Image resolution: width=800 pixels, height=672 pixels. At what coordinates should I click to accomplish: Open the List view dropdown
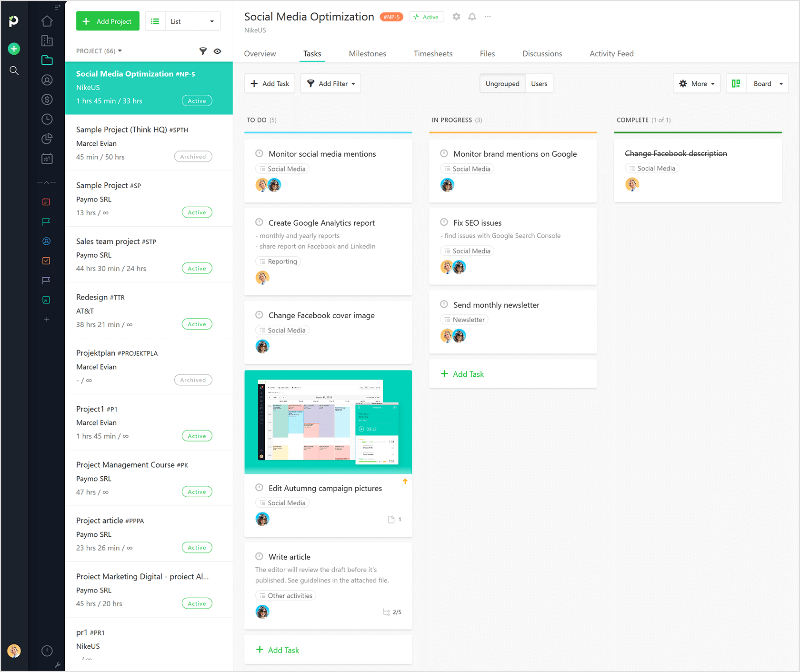192,21
